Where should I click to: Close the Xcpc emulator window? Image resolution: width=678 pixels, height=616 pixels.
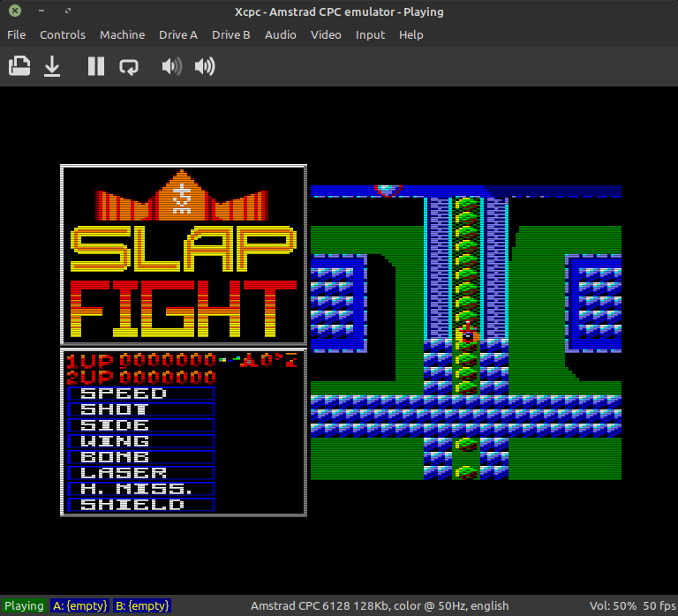click(x=15, y=11)
